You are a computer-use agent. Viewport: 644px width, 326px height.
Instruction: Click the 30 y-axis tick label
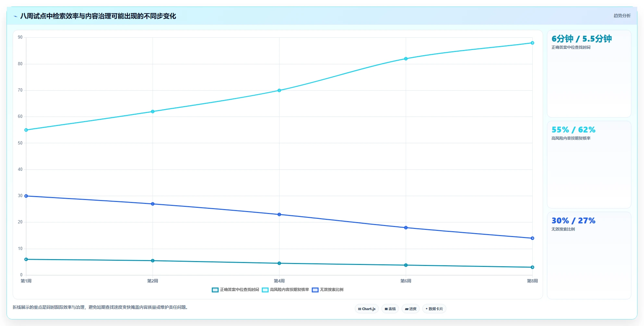tap(20, 196)
